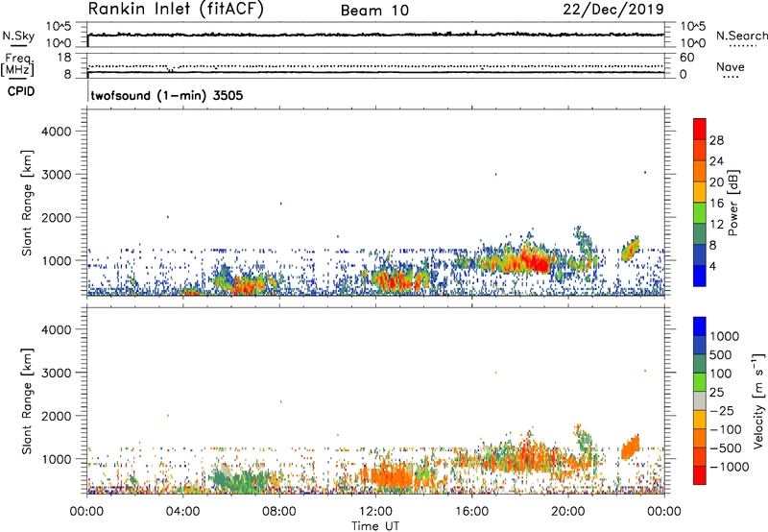Screen dimensions: 768x532
Task: Click the '16:00' time axis label
Action: [471, 512]
